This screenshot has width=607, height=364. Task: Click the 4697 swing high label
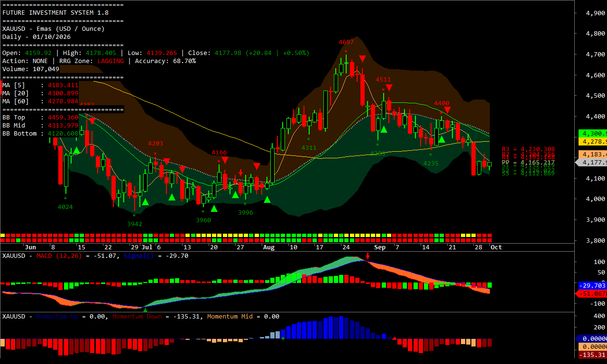click(x=346, y=42)
